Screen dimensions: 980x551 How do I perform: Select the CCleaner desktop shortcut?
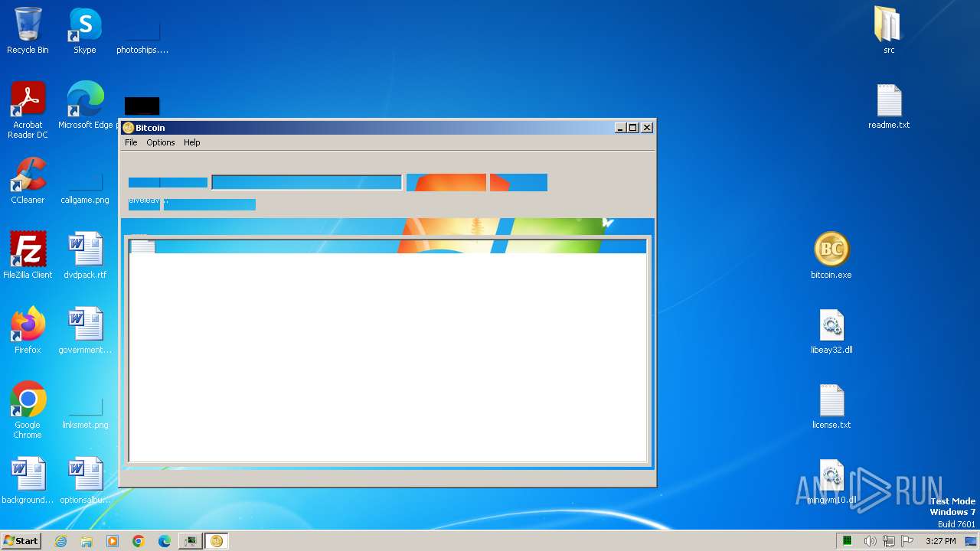click(x=28, y=181)
